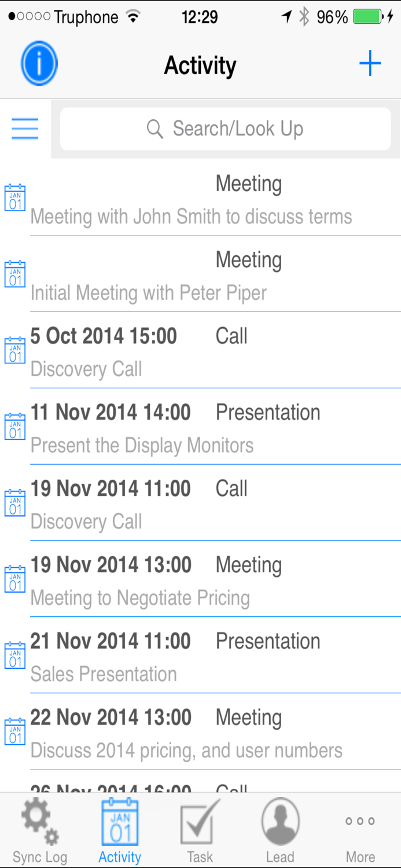Tap the calendar icon beside the Sales Presentation entry
Viewport: 401px width, 868px height.
click(15, 656)
